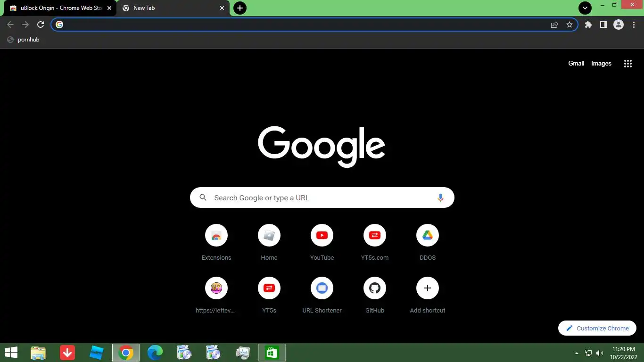Open network status in the system tray
Viewport: 644px width, 362px height.
(588, 353)
